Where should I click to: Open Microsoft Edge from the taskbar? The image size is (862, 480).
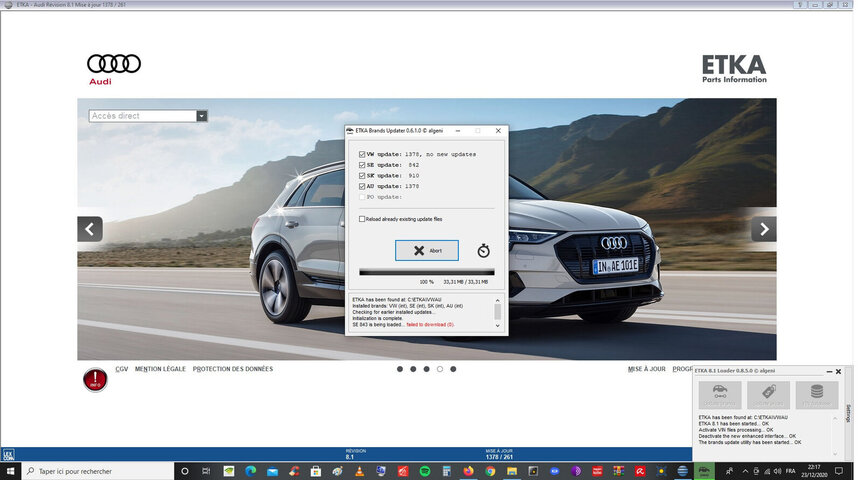tap(251, 471)
